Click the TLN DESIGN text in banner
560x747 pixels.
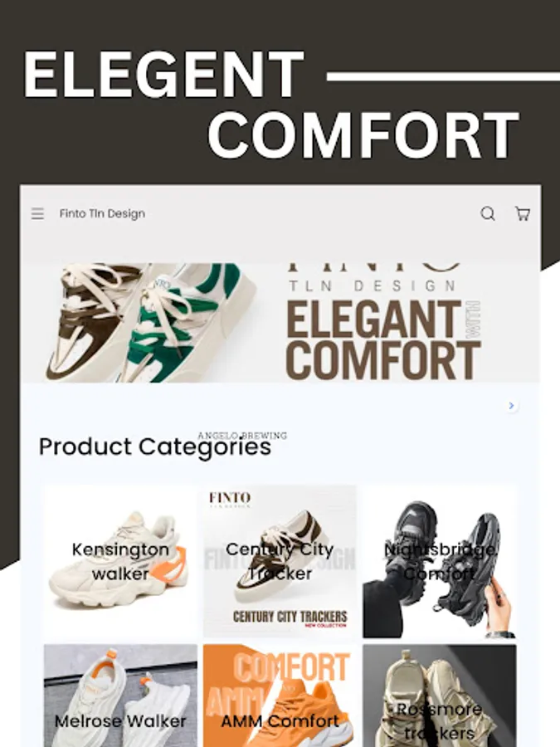coord(372,286)
